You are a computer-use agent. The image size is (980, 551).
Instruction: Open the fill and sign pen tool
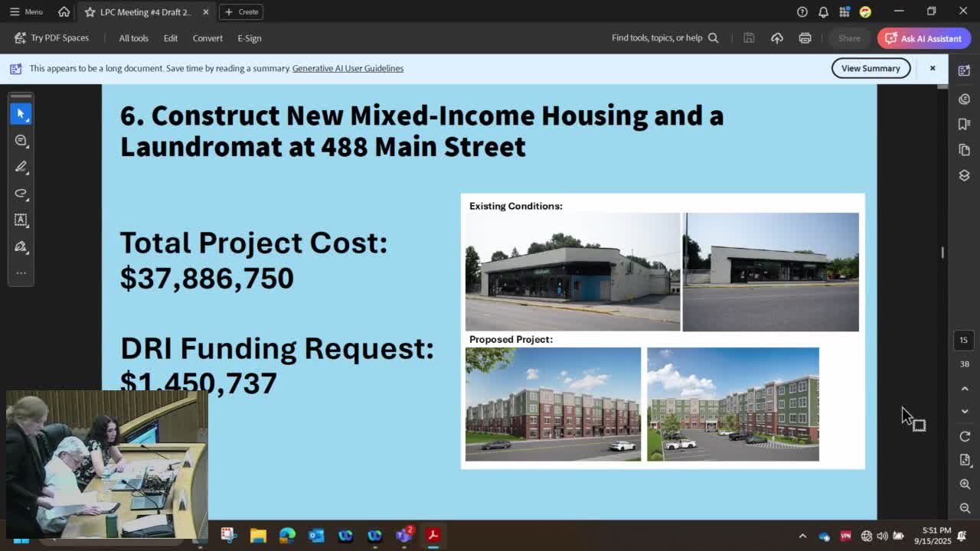click(x=21, y=246)
